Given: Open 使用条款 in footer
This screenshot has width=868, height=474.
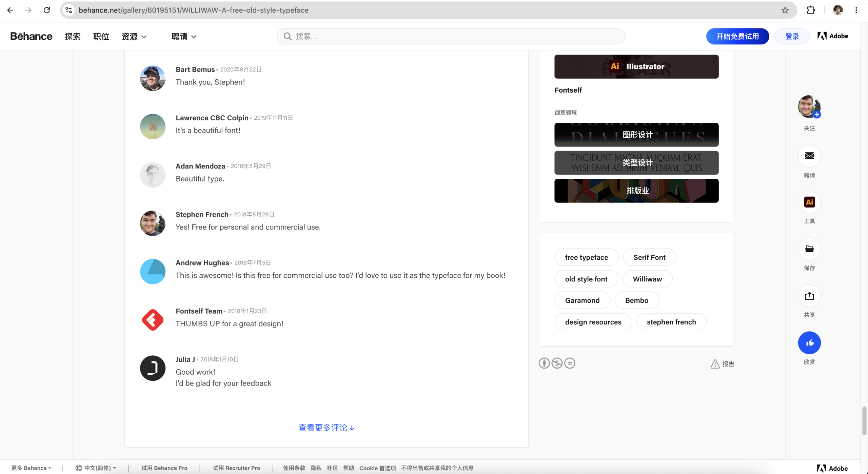Looking at the screenshot, I should point(294,468).
